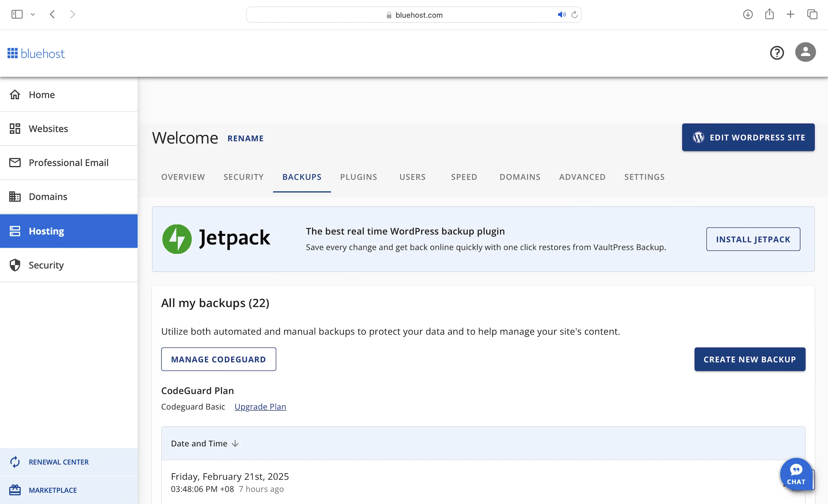Follow the Upgrade Plan link
The width and height of the screenshot is (828, 504).
coord(260,407)
